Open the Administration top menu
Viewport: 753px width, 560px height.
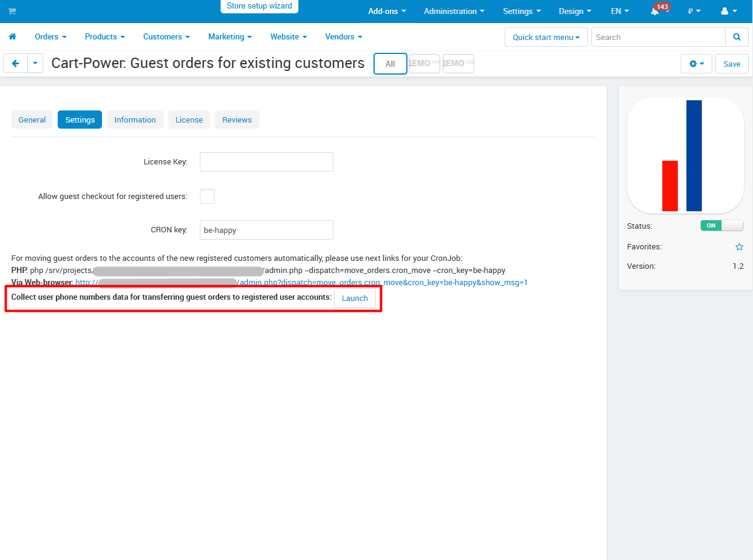(x=454, y=11)
